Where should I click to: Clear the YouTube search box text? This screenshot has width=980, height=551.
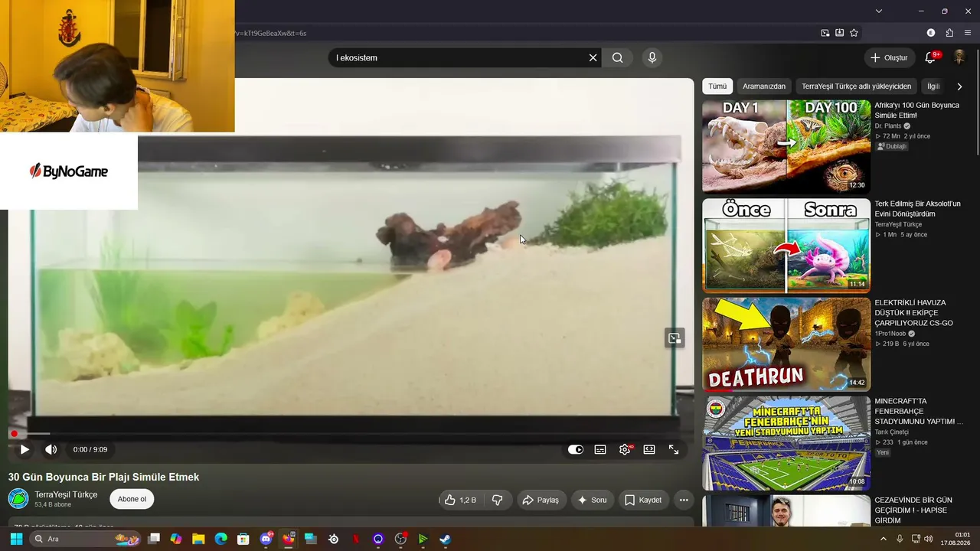593,57
